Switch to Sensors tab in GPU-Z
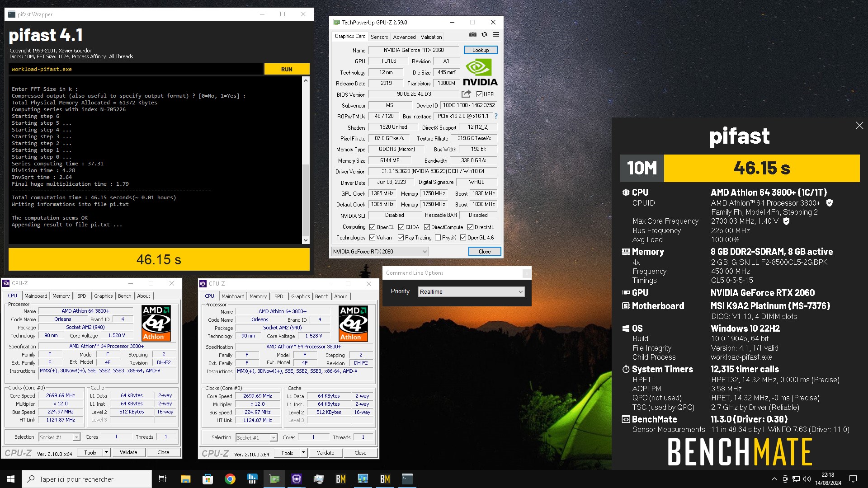This screenshot has width=868, height=488. 379,37
